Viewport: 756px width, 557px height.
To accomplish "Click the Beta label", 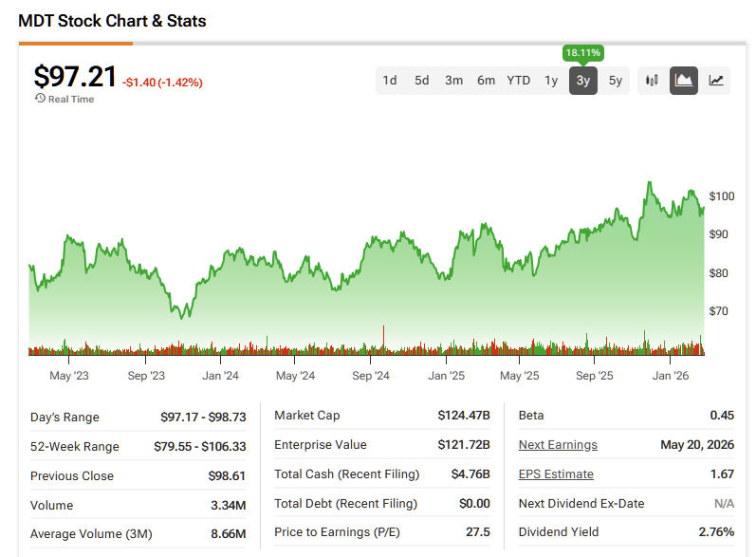I will 531,416.
